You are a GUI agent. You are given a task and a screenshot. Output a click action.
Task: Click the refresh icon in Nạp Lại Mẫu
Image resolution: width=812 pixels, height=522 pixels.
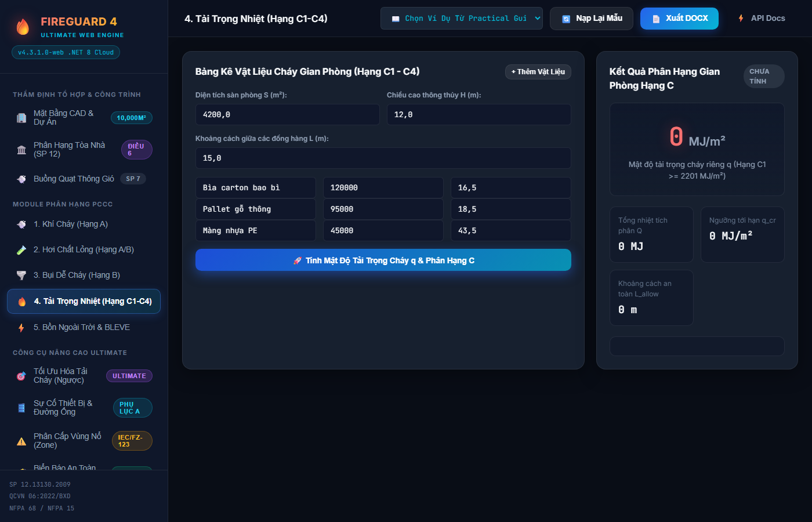click(566, 19)
